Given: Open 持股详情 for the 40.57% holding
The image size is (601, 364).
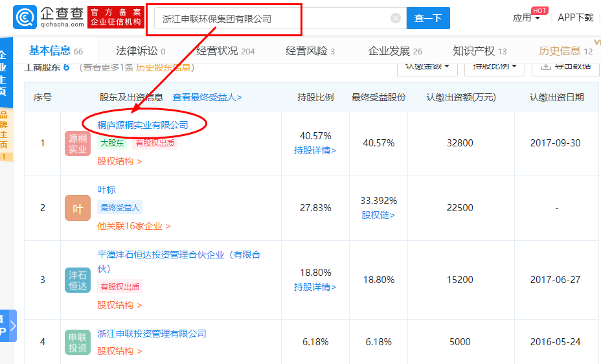Looking at the screenshot, I should 315,150.
